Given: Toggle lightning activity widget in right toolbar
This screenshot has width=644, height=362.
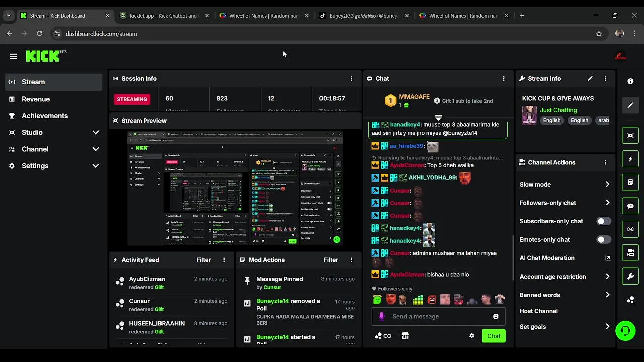Looking at the screenshot, I should pos(630,159).
